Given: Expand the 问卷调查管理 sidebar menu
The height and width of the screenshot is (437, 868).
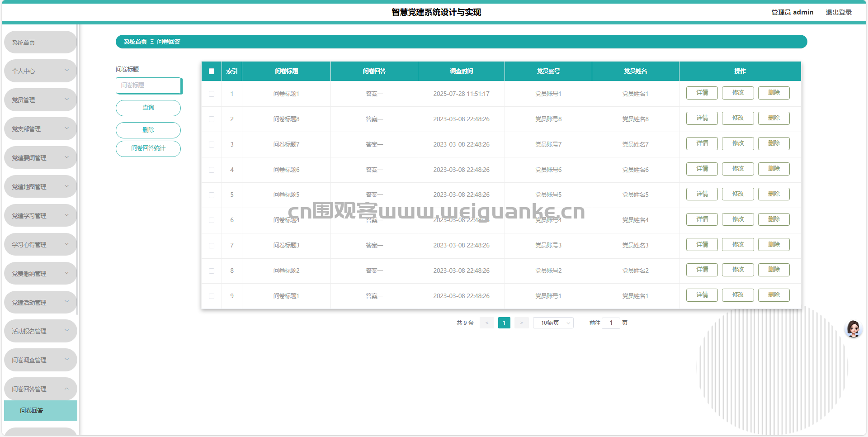Looking at the screenshot, I should (x=41, y=360).
